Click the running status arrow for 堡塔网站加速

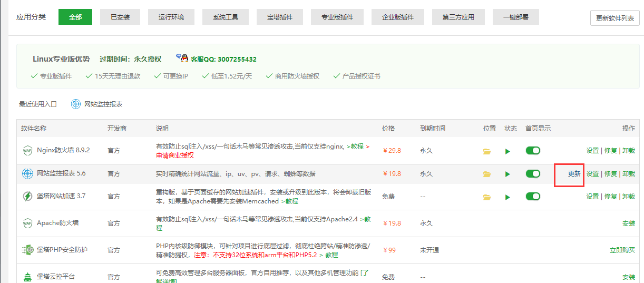point(508,197)
